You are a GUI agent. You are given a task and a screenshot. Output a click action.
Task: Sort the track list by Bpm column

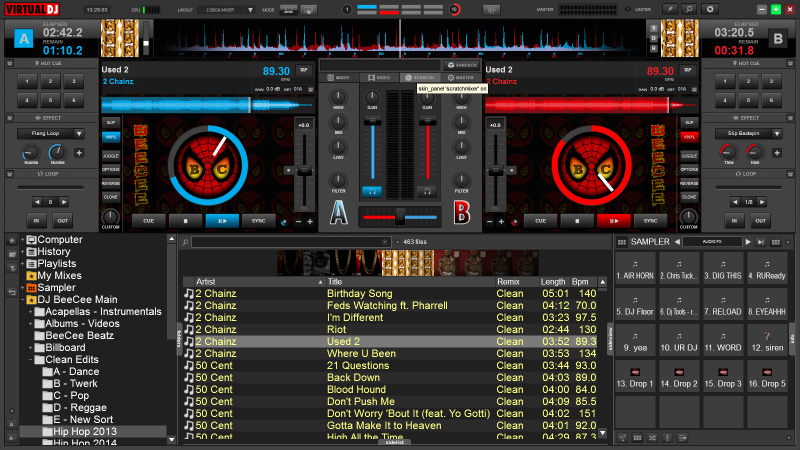[582, 282]
